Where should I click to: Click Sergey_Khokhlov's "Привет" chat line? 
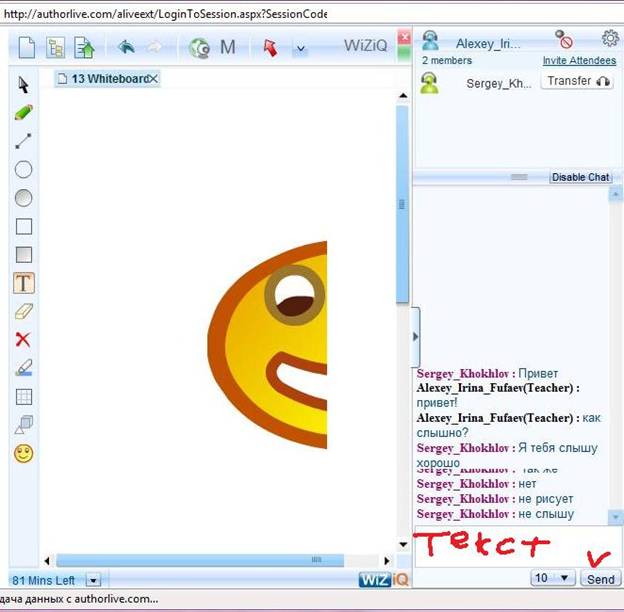487,374
